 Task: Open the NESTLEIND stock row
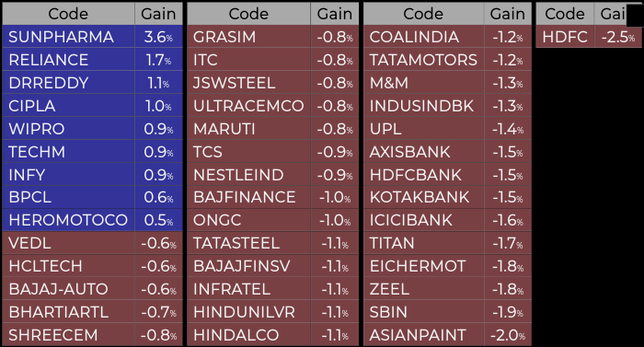click(x=272, y=175)
